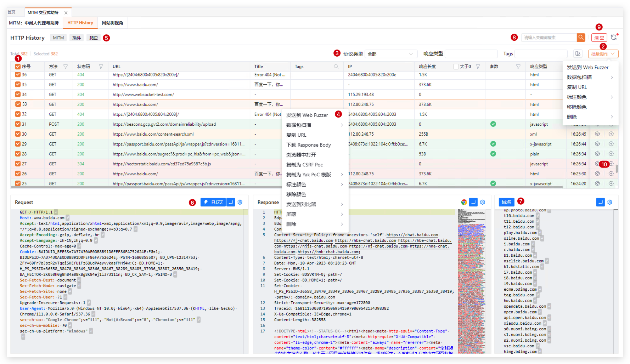Uncheck the checkbox for row 33
The width and height of the screenshot is (630, 364).
(x=18, y=104)
